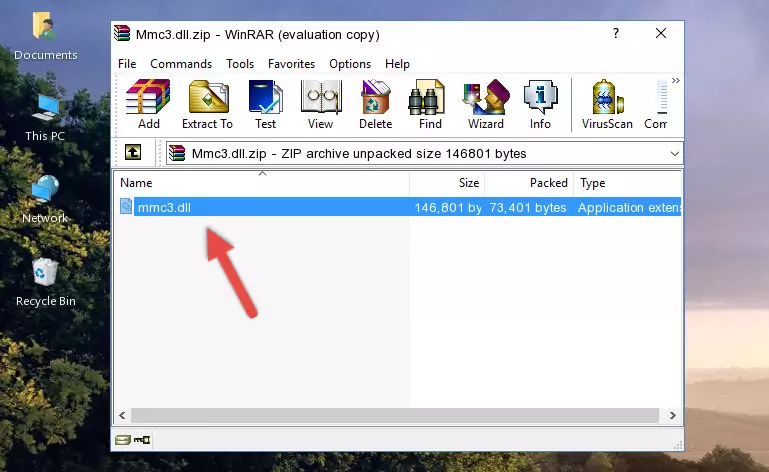
Task: Click the key password icon in status bar
Action: pos(142,440)
